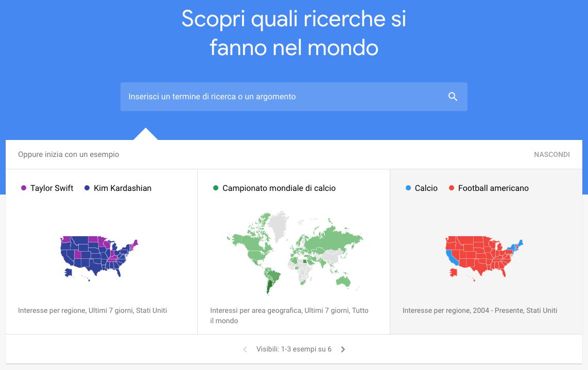588x370 pixels.
Task: Go to next examples with right chevron
Action: pyautogui.click(x=343, y=349)
